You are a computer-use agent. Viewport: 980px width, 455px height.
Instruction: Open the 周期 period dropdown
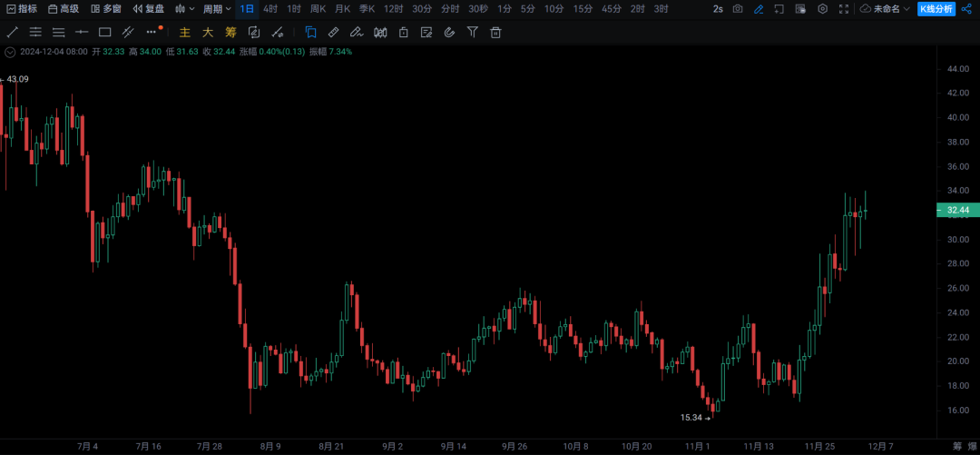(216, 9)
